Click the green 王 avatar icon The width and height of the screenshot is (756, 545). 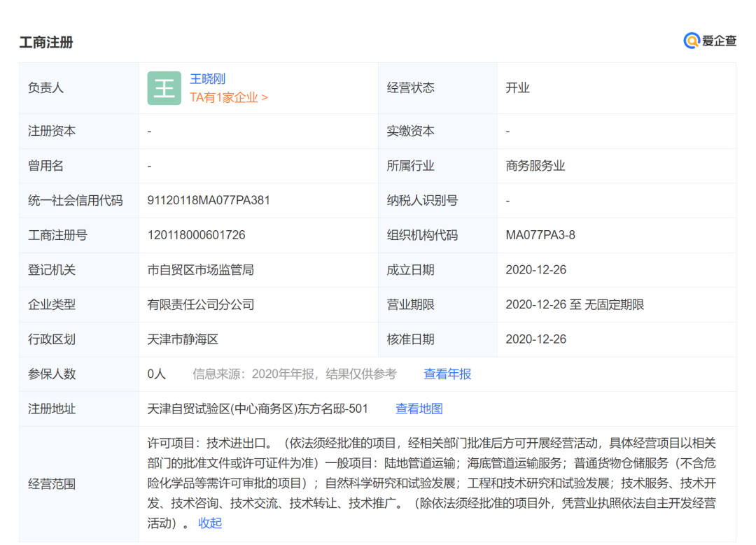click(164, 88)
